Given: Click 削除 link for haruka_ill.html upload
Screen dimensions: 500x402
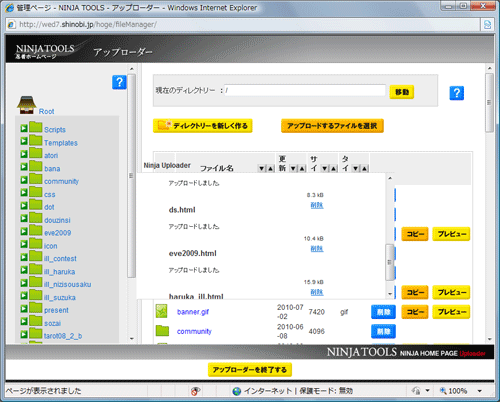Looking at the screenshot, I should (x=317, y=292).
